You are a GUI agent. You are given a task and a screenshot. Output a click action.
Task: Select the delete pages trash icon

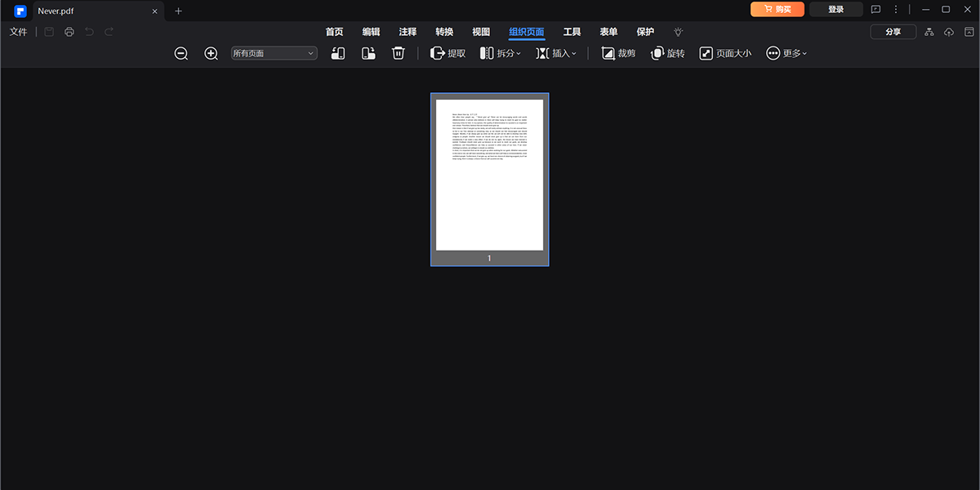[398, 53]
